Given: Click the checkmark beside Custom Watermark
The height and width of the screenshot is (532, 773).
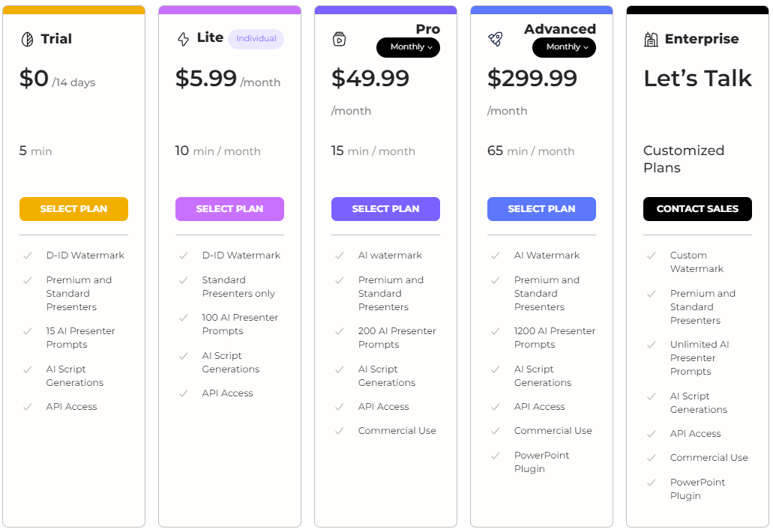Looking at the screenshot, I should pos(652,256).
